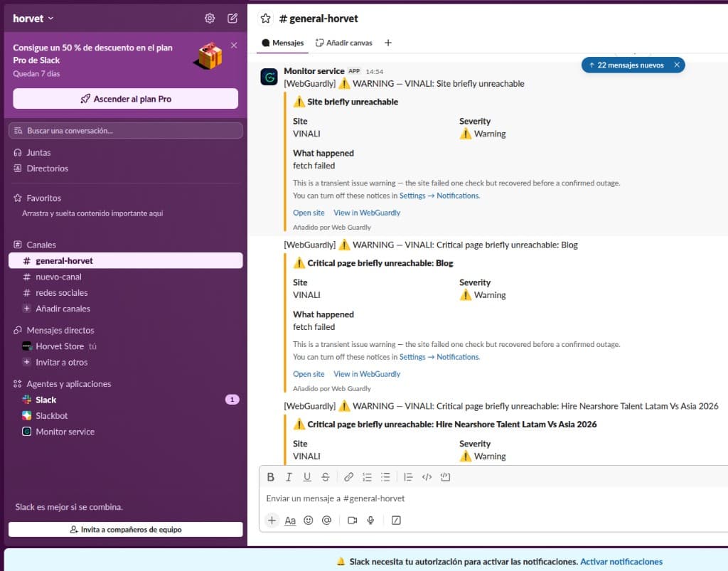Click Invita a compañeros de equipo button
Viewport: 728px width, 571px height.
(x=125, y=529)
